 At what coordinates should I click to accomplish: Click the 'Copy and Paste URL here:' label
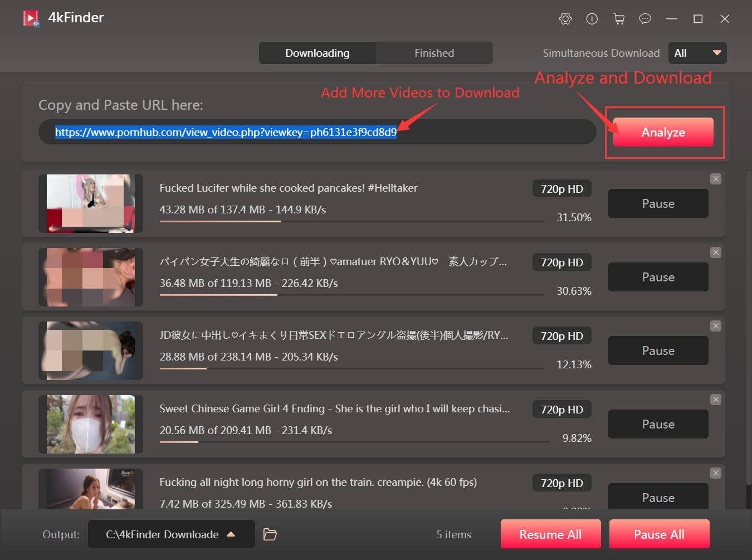coord(121,105)
